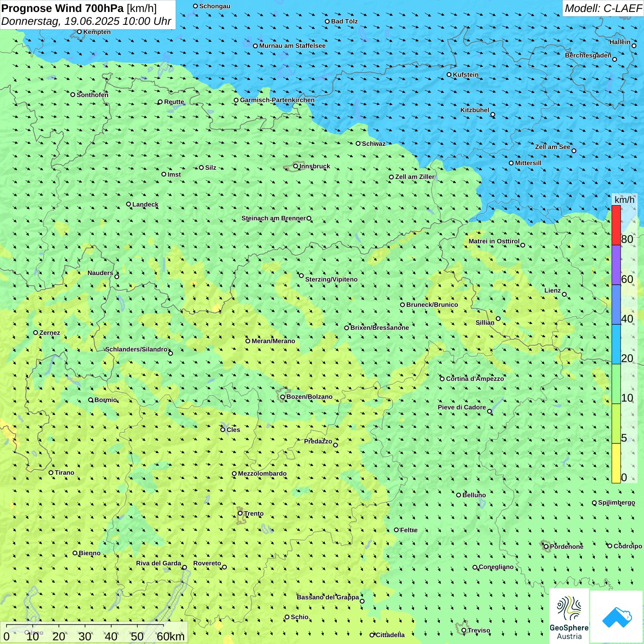Click the Riva del Garda marker
The image size is (644, 644).
click(184, 567)
